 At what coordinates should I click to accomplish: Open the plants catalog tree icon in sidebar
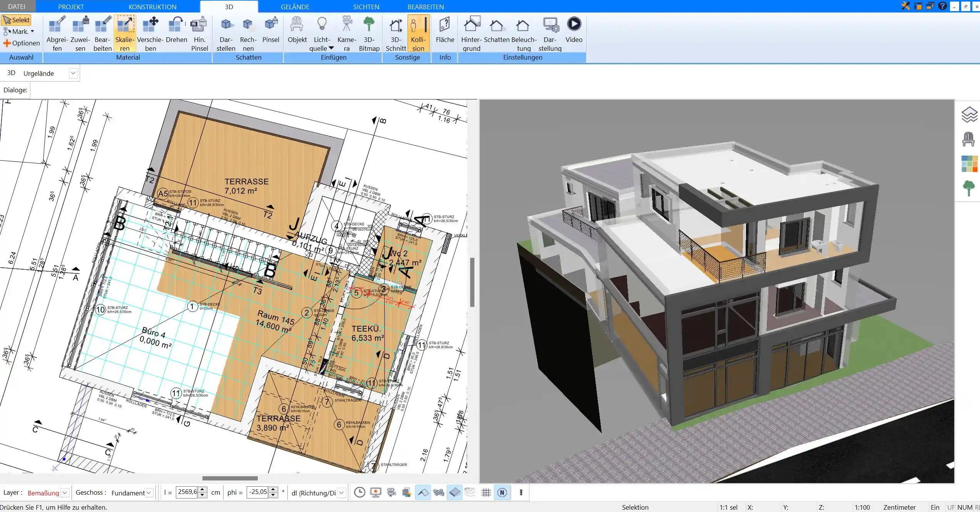pos(968,188)
